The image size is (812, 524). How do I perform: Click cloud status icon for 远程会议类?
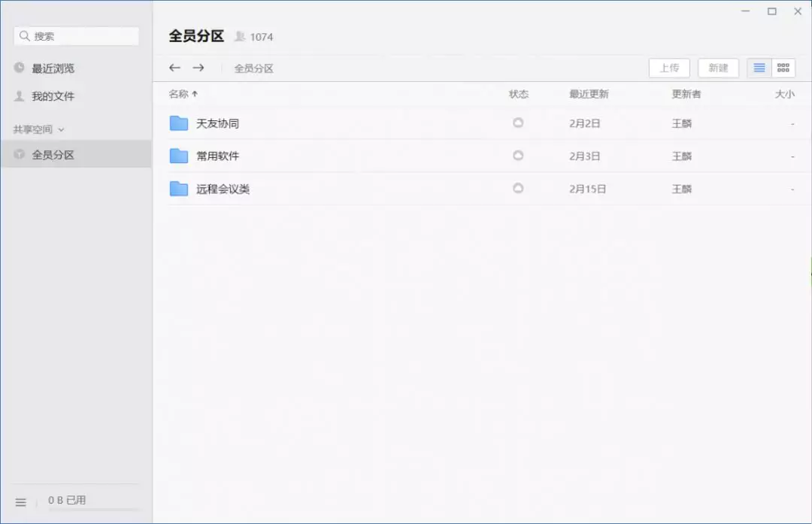pyautogui.click(x=518, y=189)
